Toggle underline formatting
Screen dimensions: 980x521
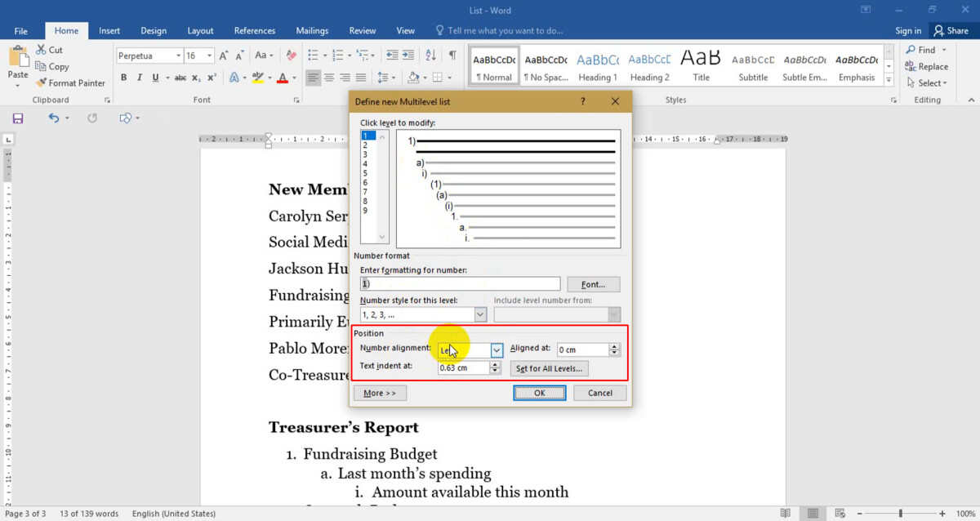pos(154,77)
